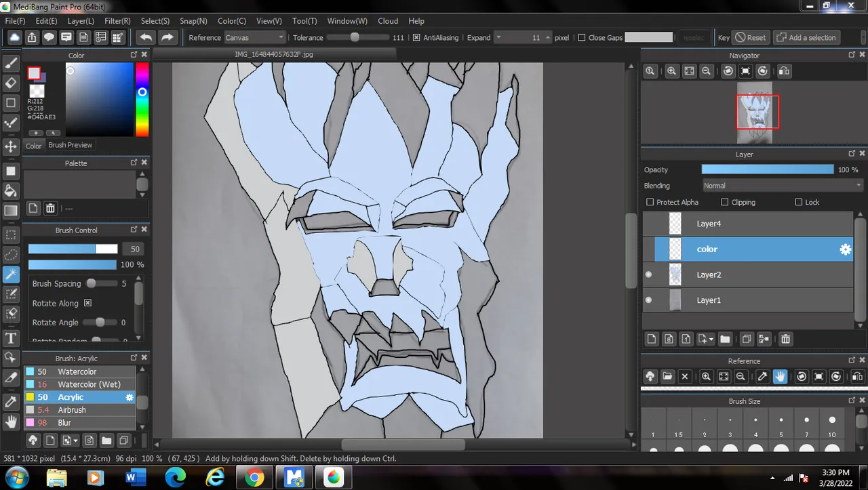Viewport: 868px width, 490px height.
Task: Undock the Navigator panel
Action: tap(852, 55)
